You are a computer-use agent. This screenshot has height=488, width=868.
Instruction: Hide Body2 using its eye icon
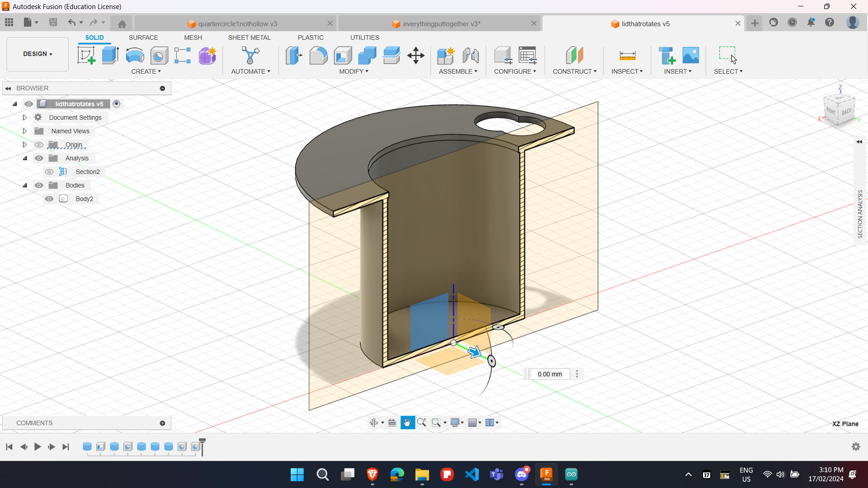tap(49, 199)
